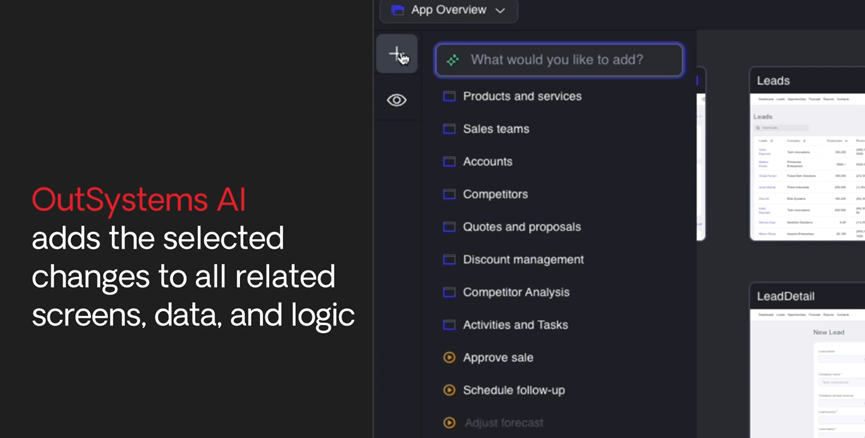Click play icon beside Approve sale
This screenshot has height=438, width=865.
[449, 357]
